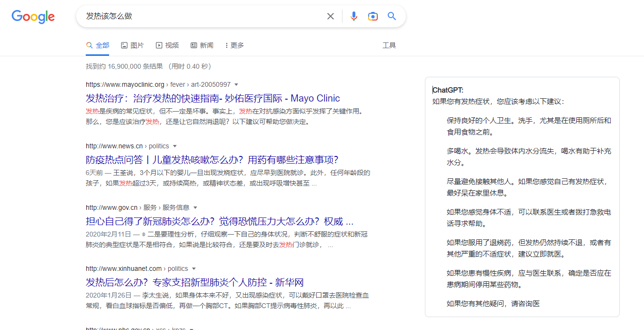644x330 pixels.
Task: Click the 多喝水 advice paragraph
Action: point(529,157)
